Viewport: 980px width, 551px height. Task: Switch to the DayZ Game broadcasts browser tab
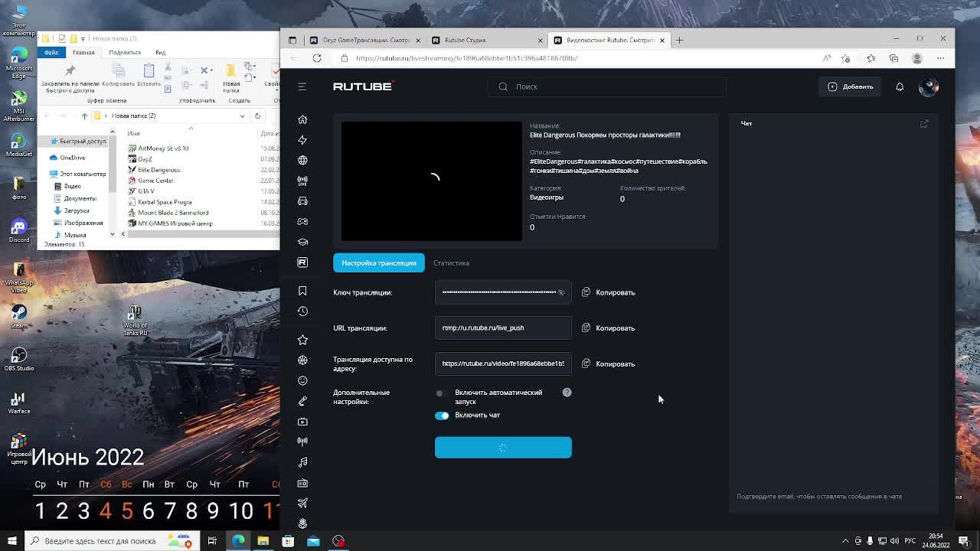(364, 40)
